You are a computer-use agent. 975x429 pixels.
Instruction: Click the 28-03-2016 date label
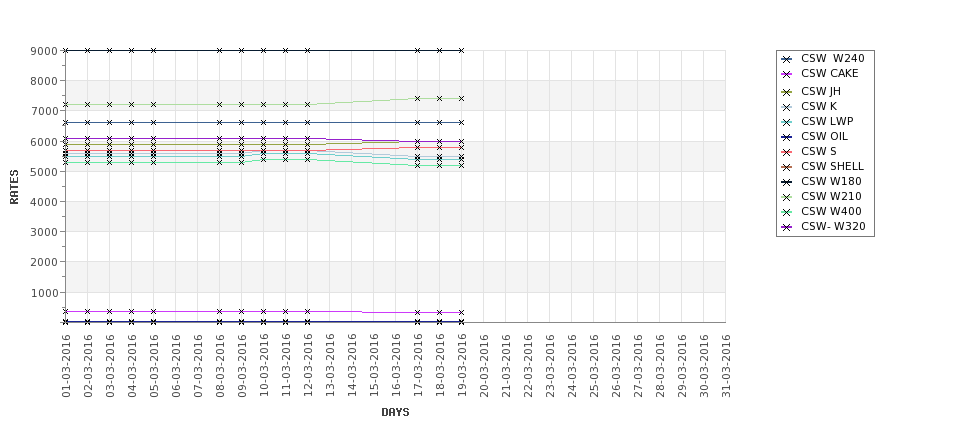(x=660, y=366)
